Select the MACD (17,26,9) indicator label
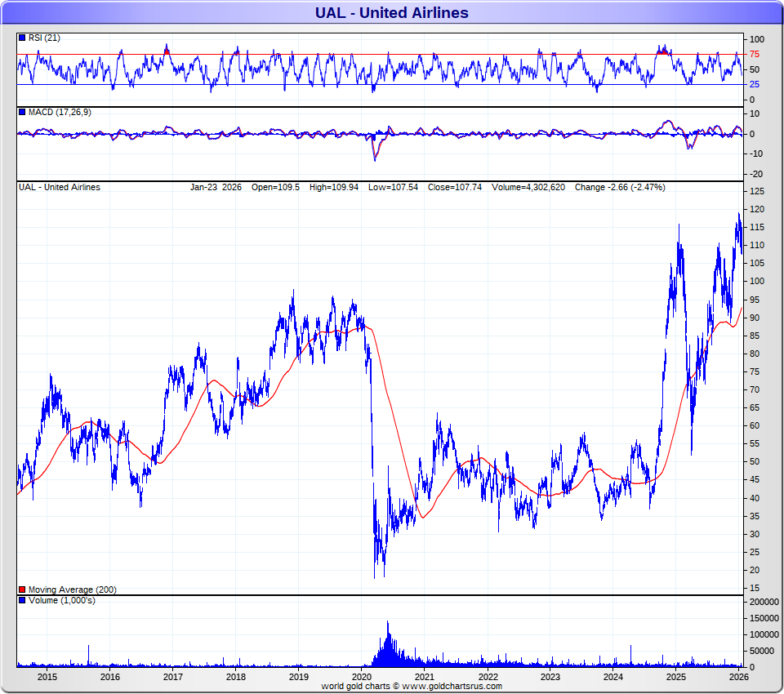Image resolution: width=784 pixels, height=694 pixels. (60, 112)
